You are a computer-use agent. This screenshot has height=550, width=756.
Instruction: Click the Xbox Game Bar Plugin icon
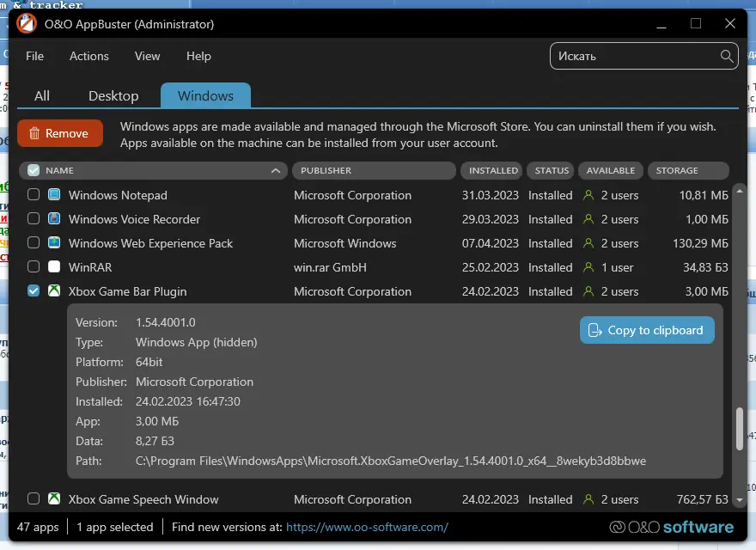click(x=54, y=291)
